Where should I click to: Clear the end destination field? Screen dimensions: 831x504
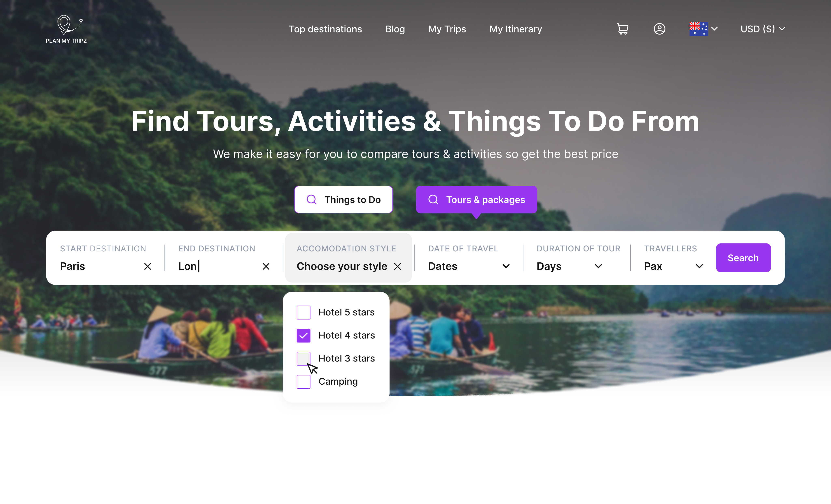(266, 266)
